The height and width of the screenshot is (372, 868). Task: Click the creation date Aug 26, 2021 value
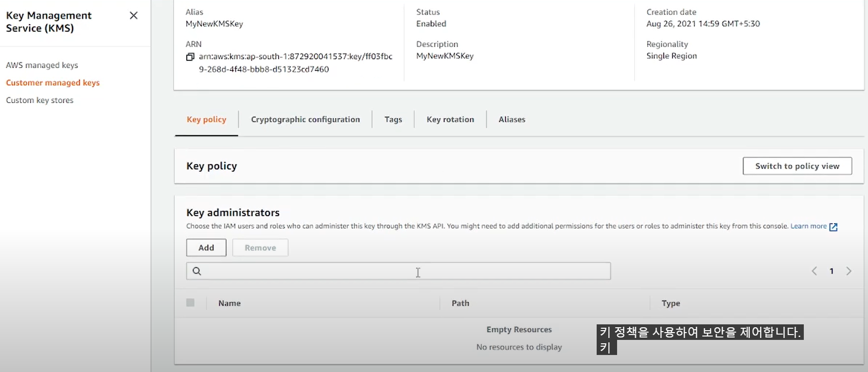point(703,23)
